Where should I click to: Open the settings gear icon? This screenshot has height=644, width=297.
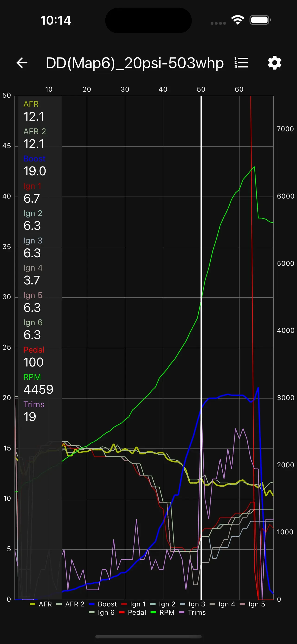[275, 63]
